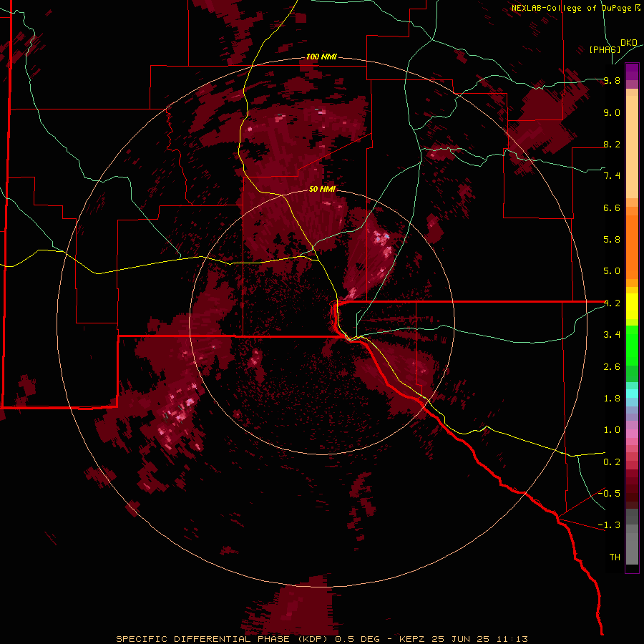The image size is (644, 644).
Task: Click the -1.3 value on the color scale
Action: (x=609, y=525)
